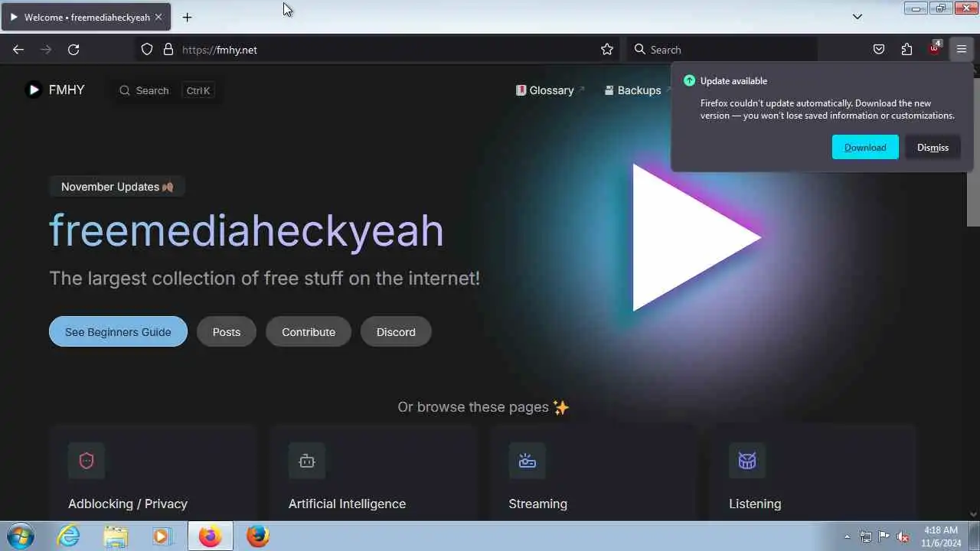This screenshot has height=551, width=980.
Task: Open the Pocket save icon
Action: tap(879, 50)
